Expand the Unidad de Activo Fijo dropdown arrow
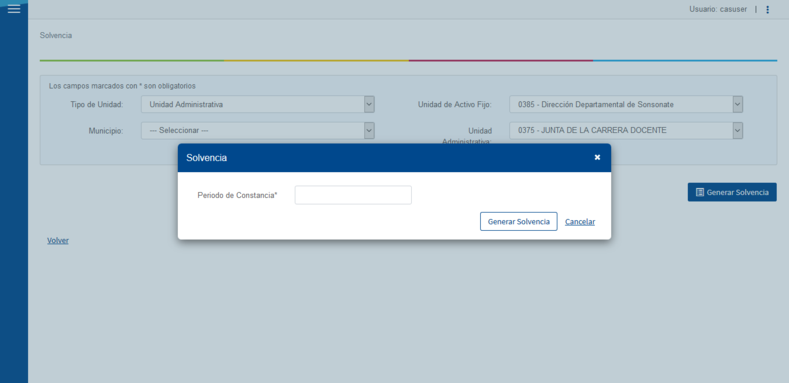This screenshot has height=383, width=789. (x=738, y=104)
